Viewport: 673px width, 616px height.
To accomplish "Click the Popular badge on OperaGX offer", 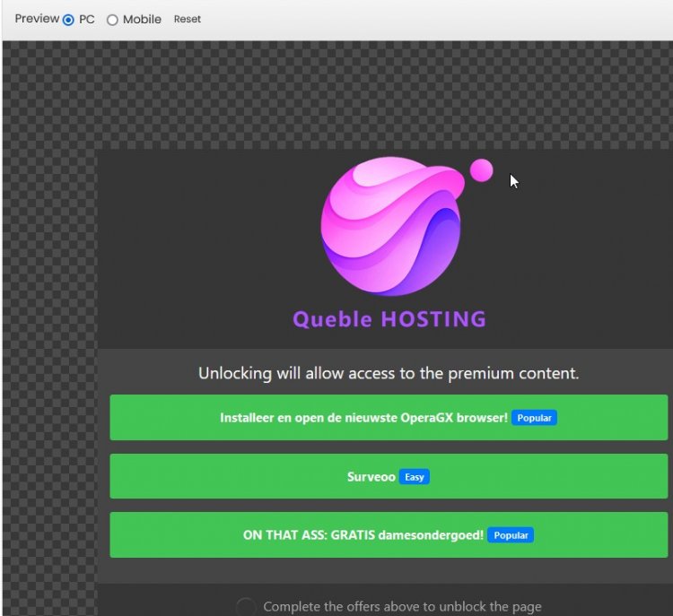I will point(534,418).
